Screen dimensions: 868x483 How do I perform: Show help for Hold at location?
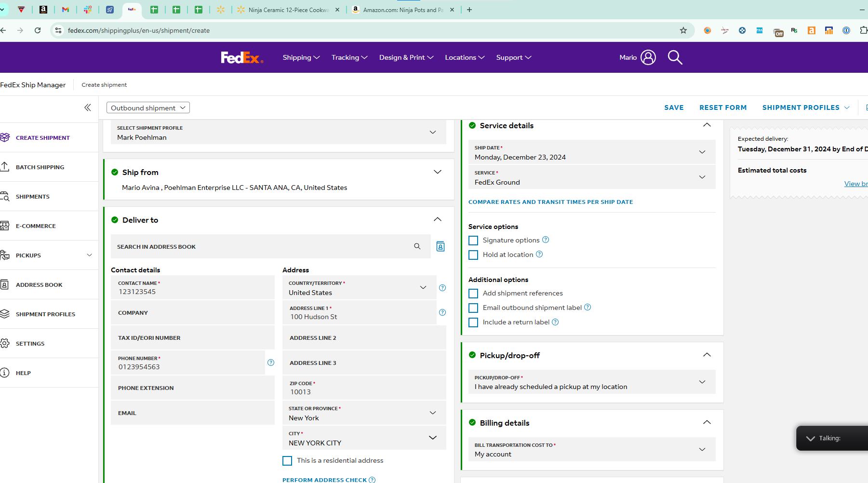539,254
